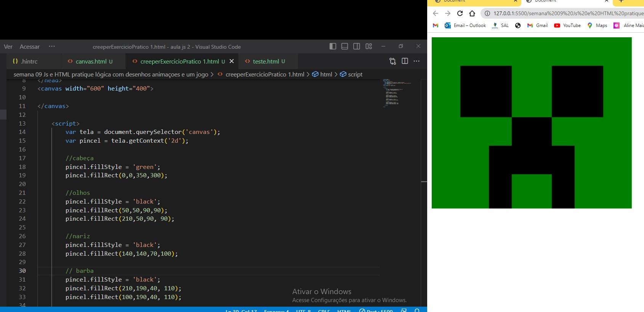Open the hidden menu items ellipsis
The width and height of the screenshot is (644, 312).
[52, 46]
